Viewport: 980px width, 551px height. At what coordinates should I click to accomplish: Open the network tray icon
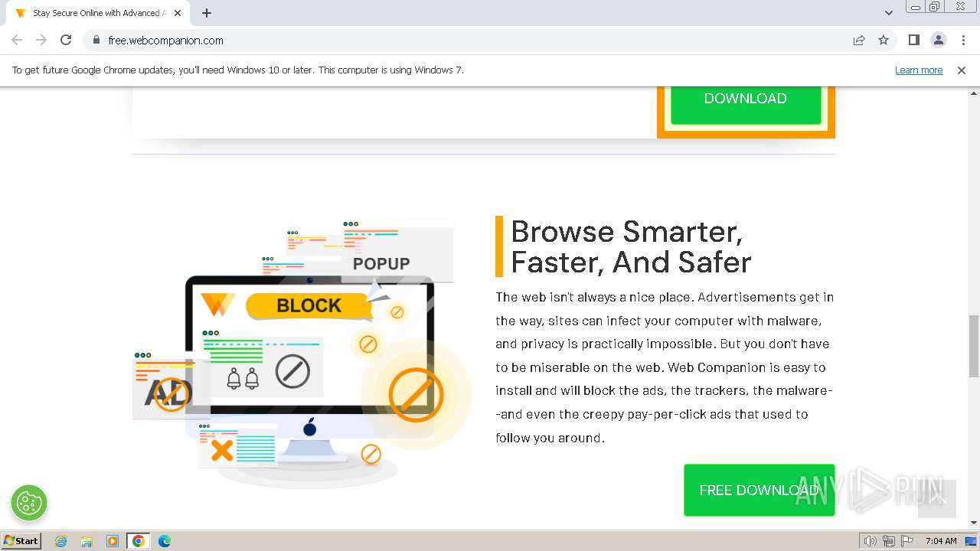click(888, 541)
